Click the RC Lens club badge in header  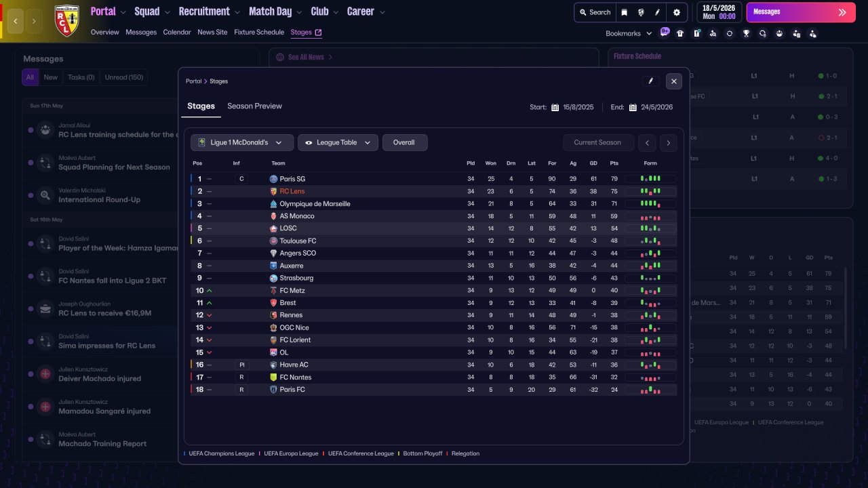[x=66, y=21]
